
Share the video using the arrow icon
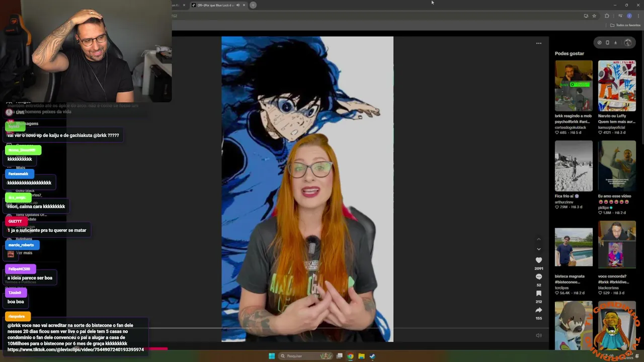pyautogui.click(x=539, y=310)
